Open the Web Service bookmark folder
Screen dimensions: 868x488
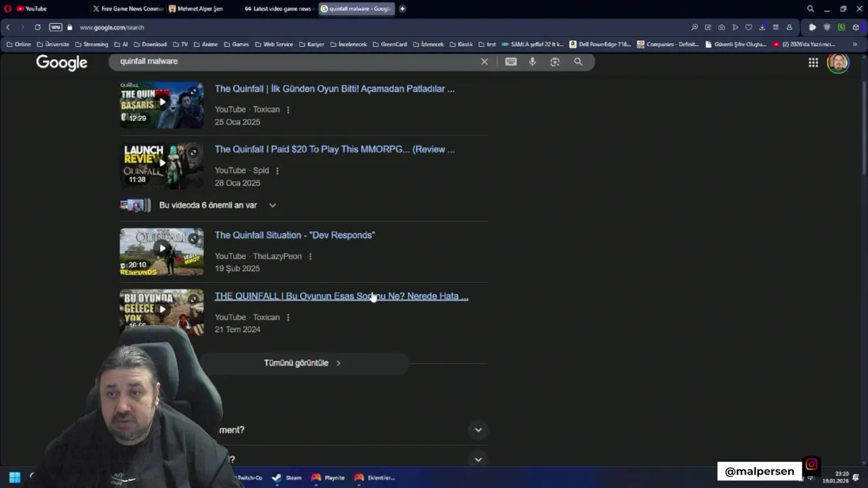(x=274, y=44)
